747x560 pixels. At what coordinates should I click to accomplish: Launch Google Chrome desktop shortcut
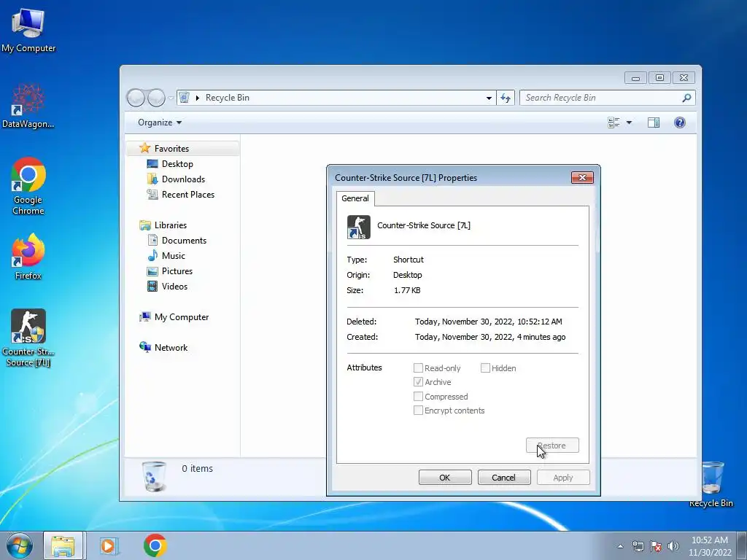click(x=28, y=186)
